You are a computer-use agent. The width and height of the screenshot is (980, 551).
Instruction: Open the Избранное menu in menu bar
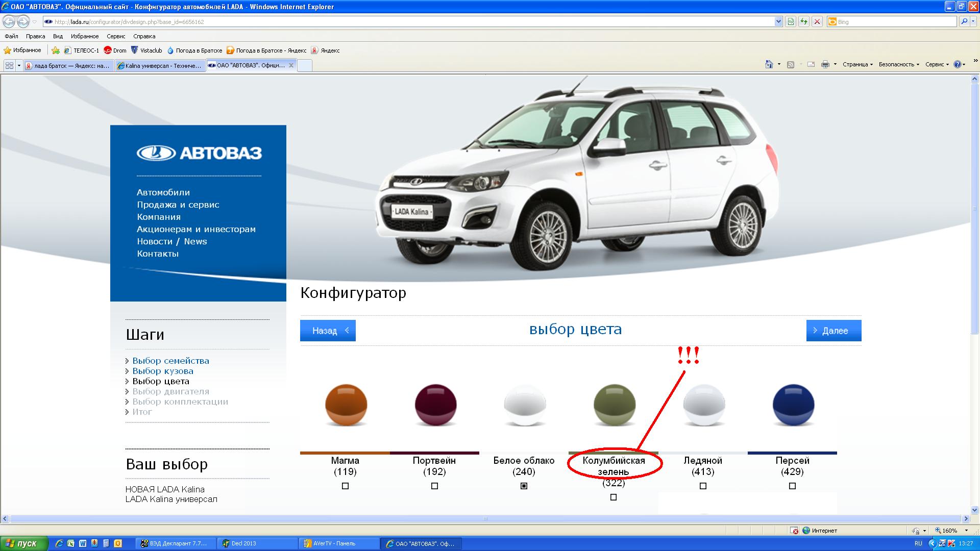tap(85, 36)
